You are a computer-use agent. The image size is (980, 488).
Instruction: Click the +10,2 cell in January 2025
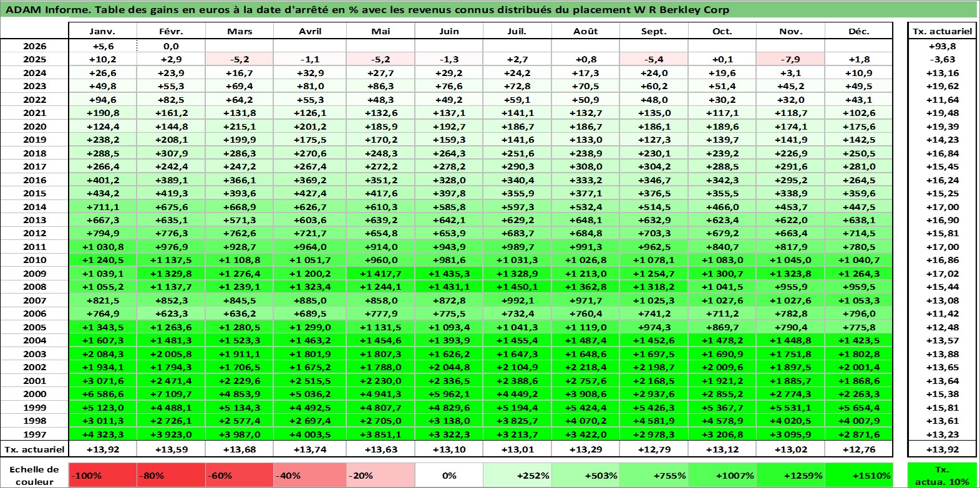click(x=102, y=59)
